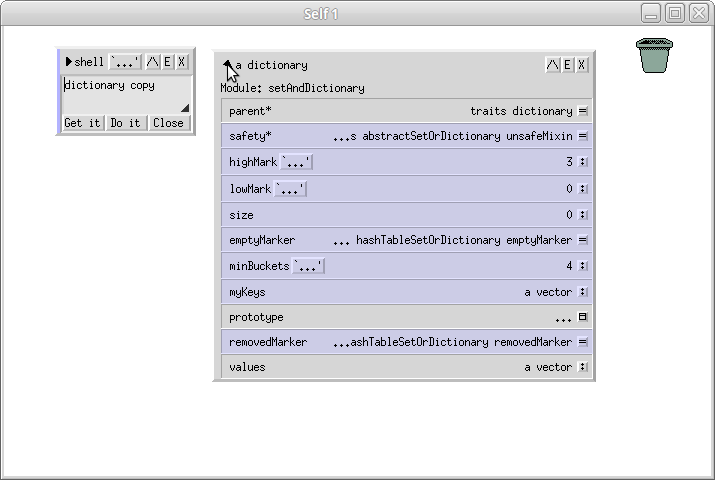Collapse the dictionary outliner triangle

tap(227, 64)
